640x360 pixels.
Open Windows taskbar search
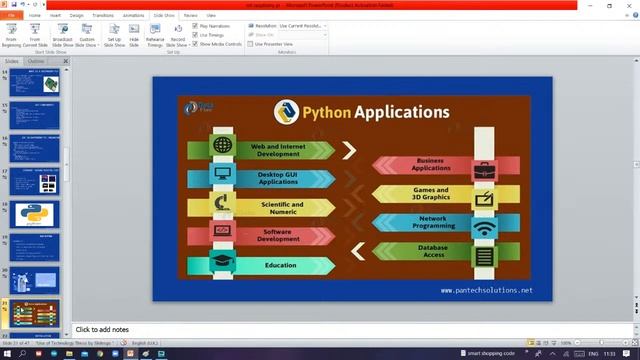(x=22, y=353)
